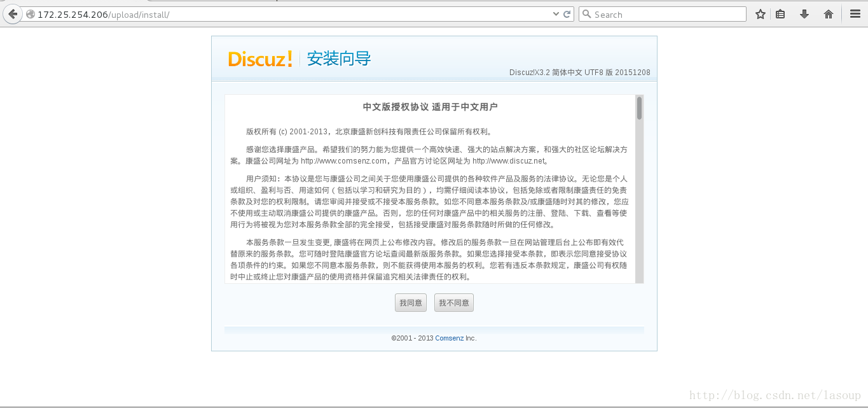The image size is (868, 408).
Task: Go to the browser home page icon
Action: tap(829, 14)
